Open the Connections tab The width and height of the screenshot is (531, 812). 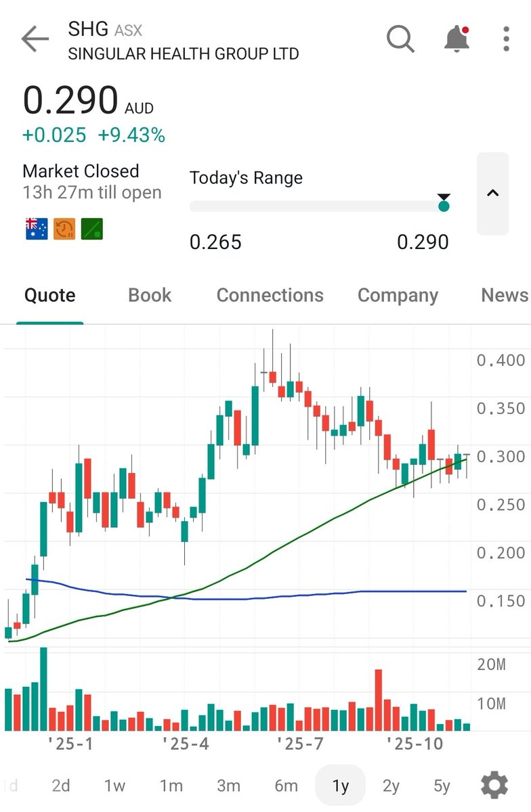coord(270,296)
